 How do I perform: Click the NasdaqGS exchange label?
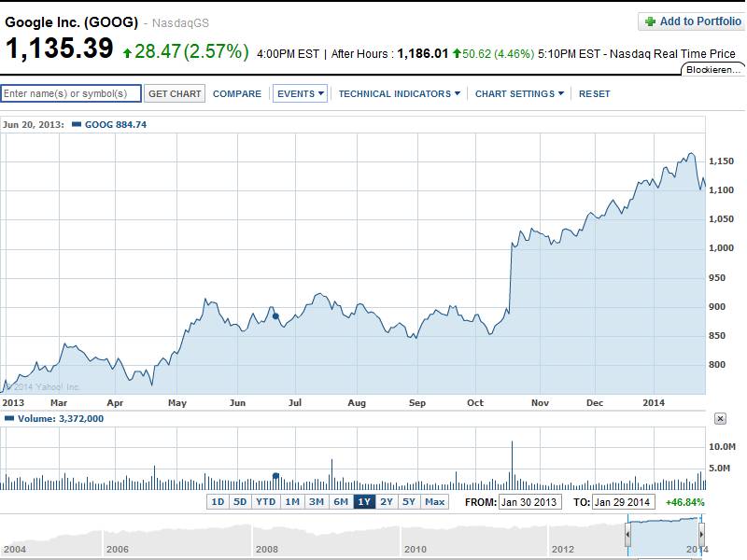point(180,22)
